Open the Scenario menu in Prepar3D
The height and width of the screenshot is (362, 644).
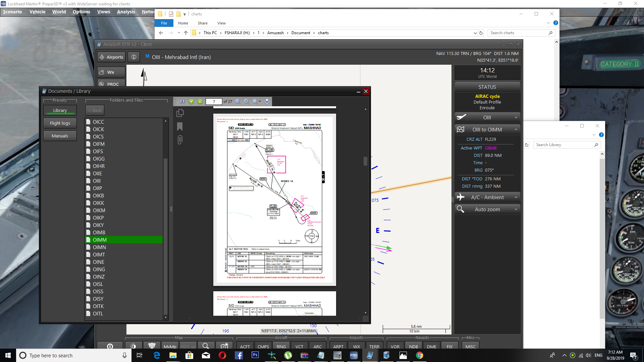tap(12, 12)
